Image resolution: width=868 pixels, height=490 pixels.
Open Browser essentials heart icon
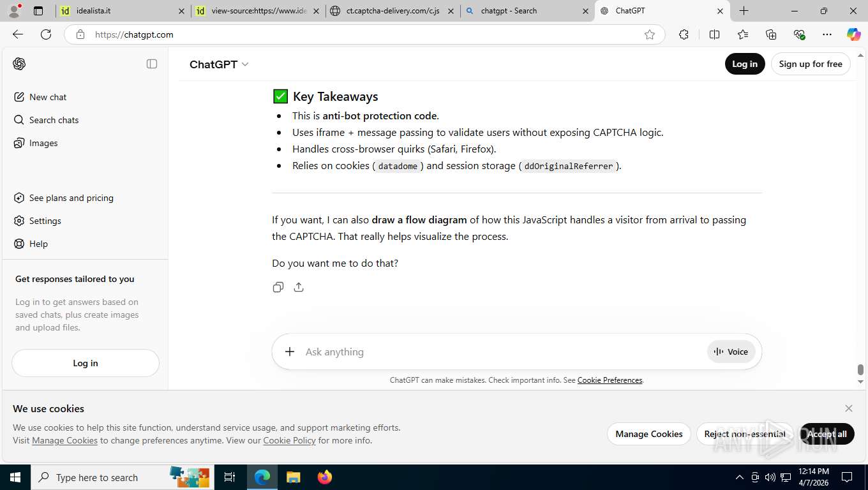(799, 34)
